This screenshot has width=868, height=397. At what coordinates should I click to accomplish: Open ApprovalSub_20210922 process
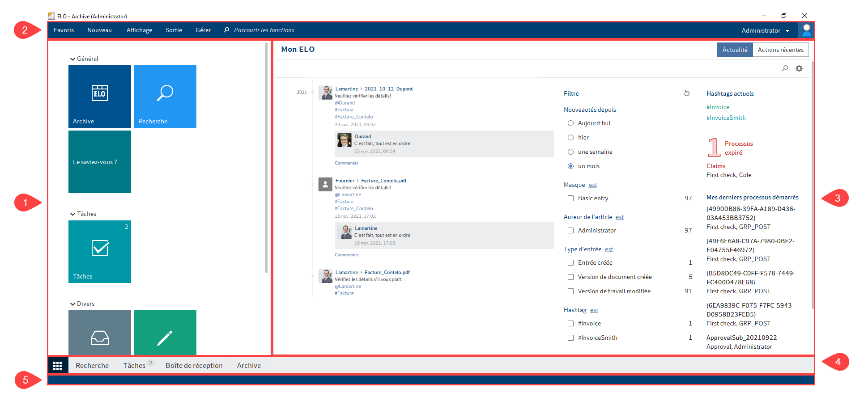(741, 338)
